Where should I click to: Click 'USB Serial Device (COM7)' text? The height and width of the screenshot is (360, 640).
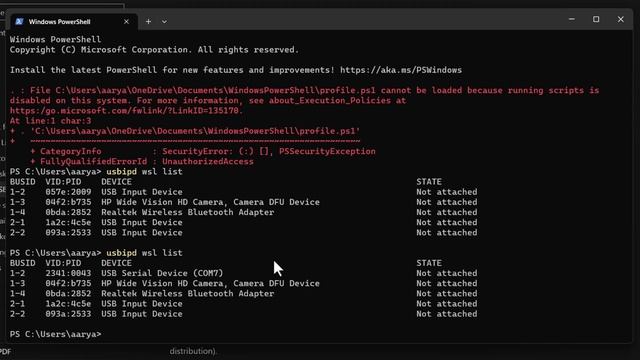(x=162, y=273)
